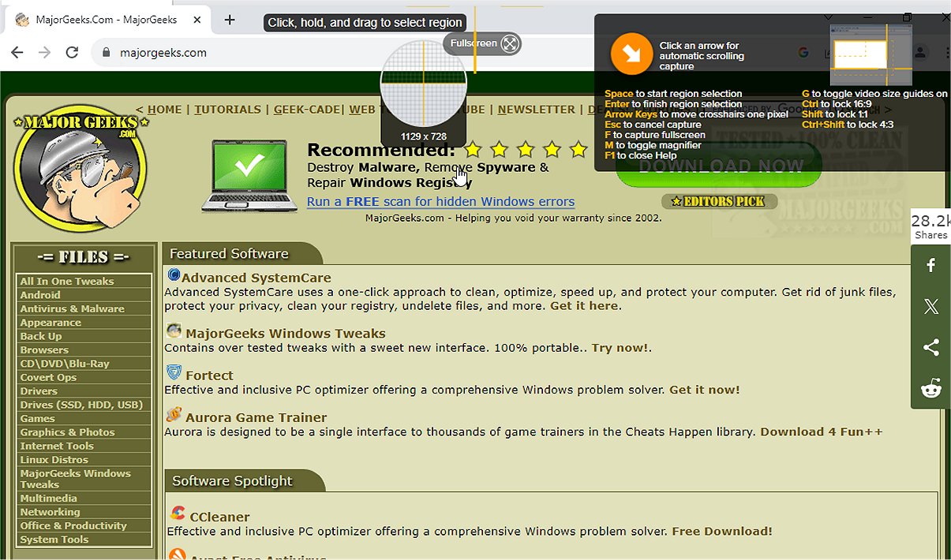Click the orange automatic scrolling capture arrow
The height and width of the screenshot is (560, 951).
coord(631,54)
